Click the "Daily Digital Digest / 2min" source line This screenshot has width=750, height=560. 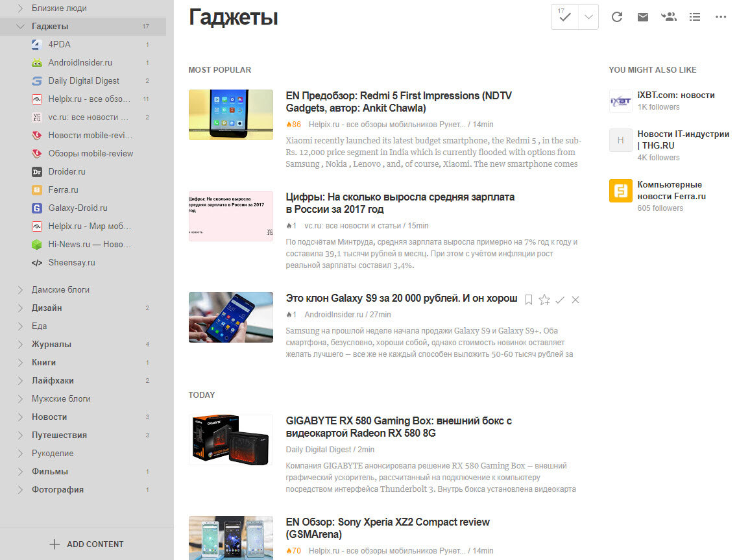coord(330,450)
